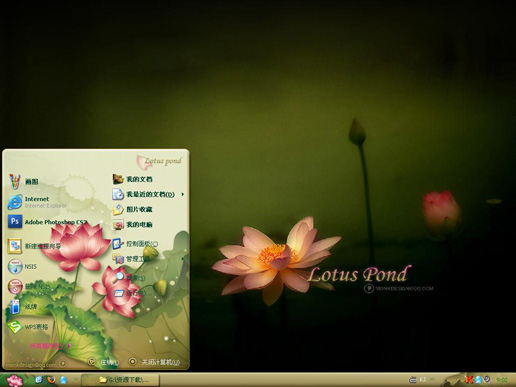This screenshot has height=387, width=516.
Task: Expand hidden tray icons chevron
Action: coord(432,379)
